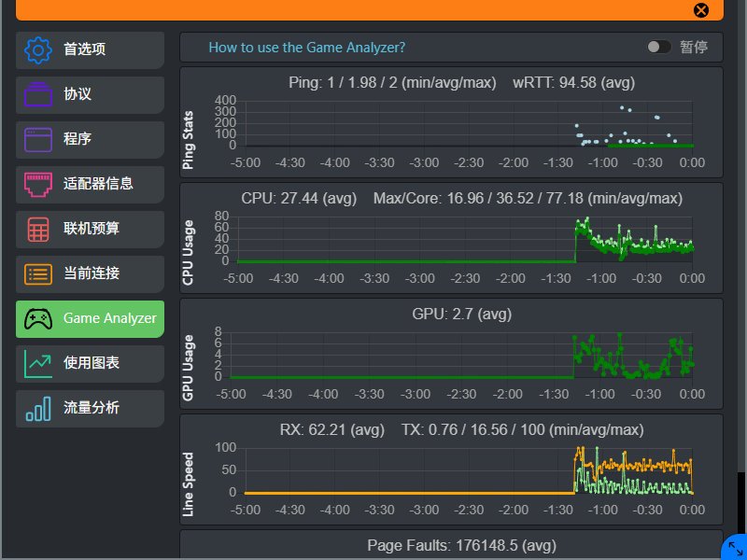747x560 pixels.
Task: Click the TX min/avg/max values text
Action: (523, 430)
